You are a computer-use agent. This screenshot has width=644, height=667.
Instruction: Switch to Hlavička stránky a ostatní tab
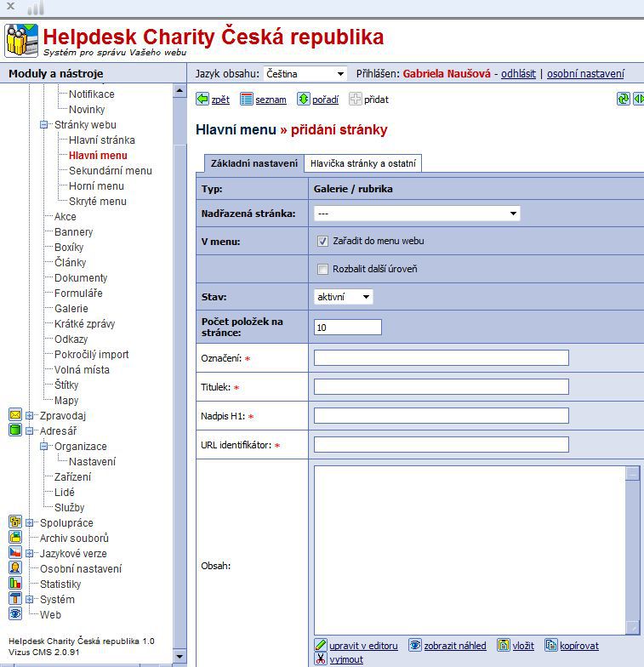[x=362, y=163]
